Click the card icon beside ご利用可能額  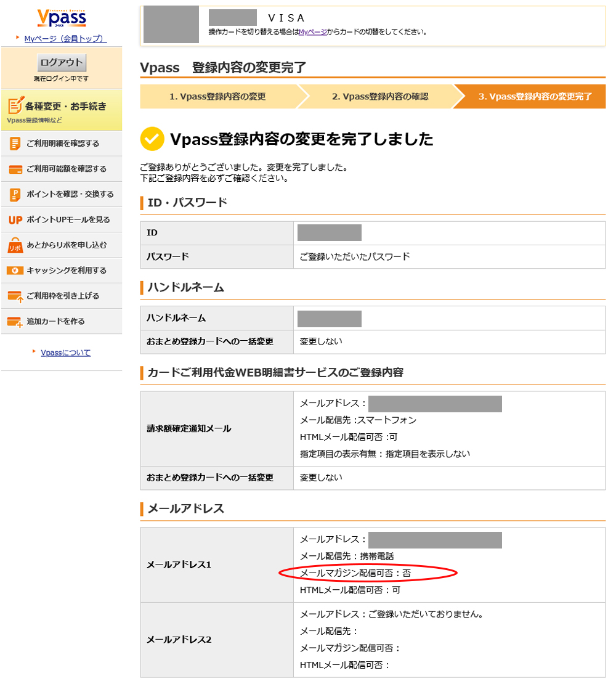[x=15, y=169]
